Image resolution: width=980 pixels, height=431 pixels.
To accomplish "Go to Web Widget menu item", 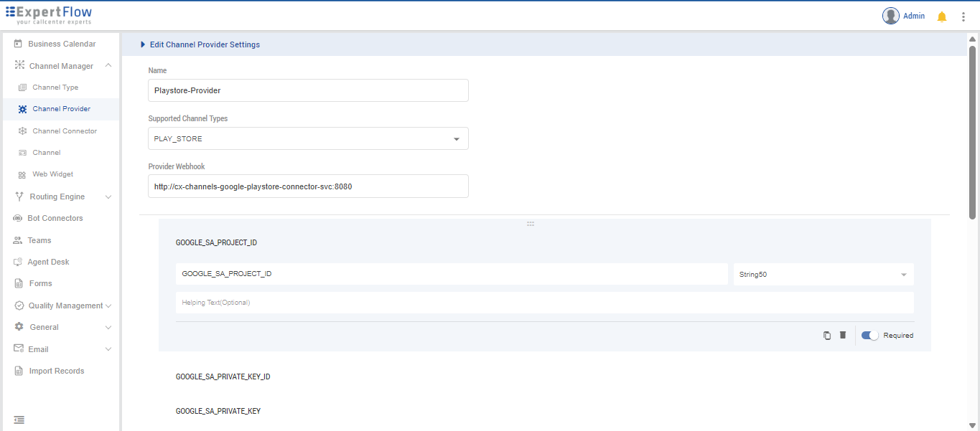I will click(52, 174).
